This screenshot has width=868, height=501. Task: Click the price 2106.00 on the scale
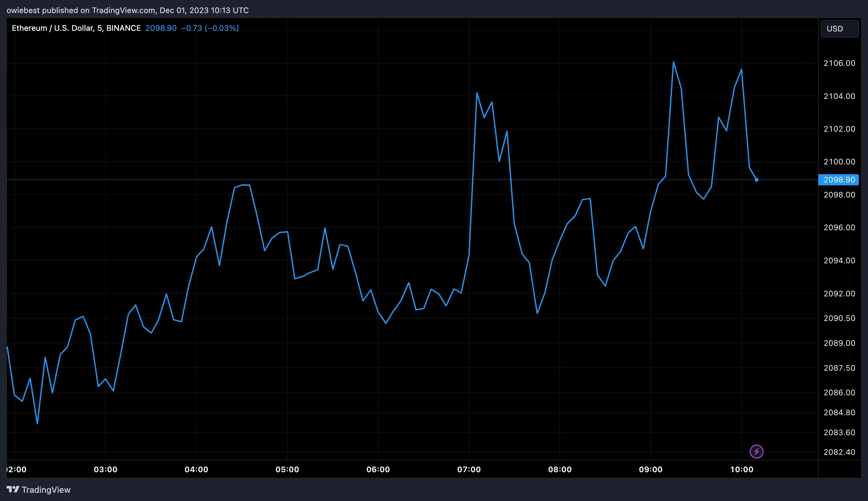(839, 63)
